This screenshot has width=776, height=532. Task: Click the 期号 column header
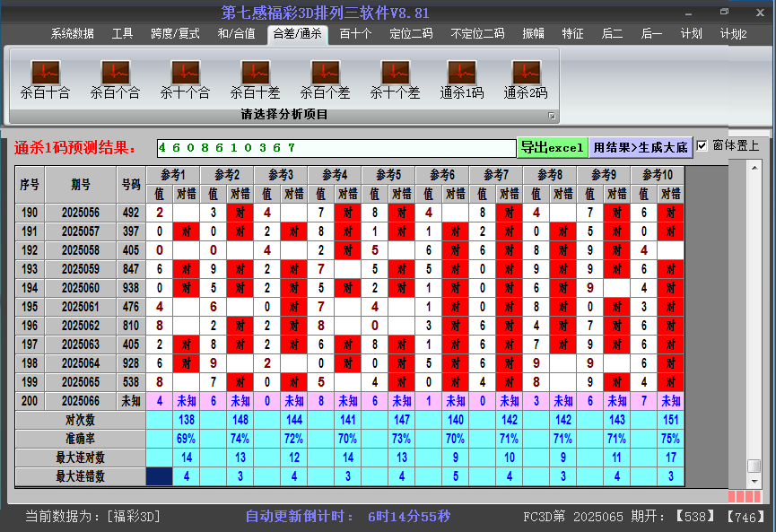[x=81, y=185]
